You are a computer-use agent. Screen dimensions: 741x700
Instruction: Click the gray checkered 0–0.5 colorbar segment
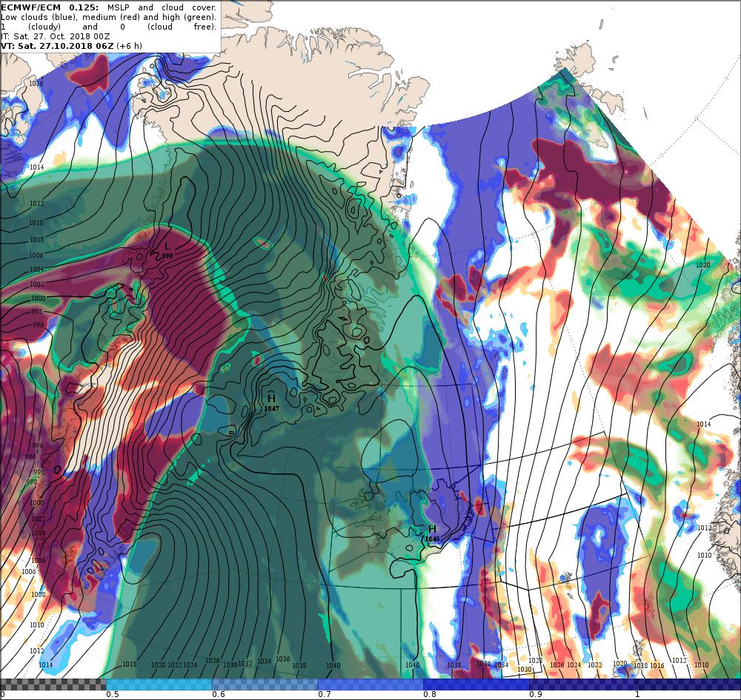tap(53, 684)
